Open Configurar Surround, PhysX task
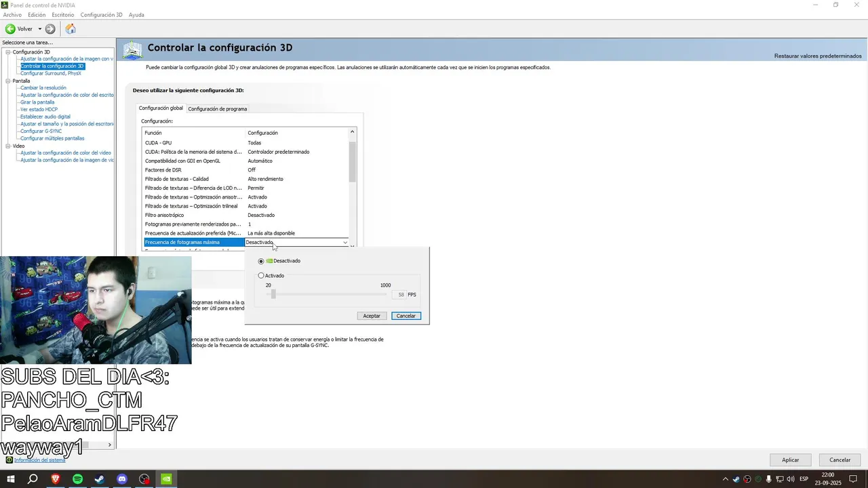 [x=51, y=73]
